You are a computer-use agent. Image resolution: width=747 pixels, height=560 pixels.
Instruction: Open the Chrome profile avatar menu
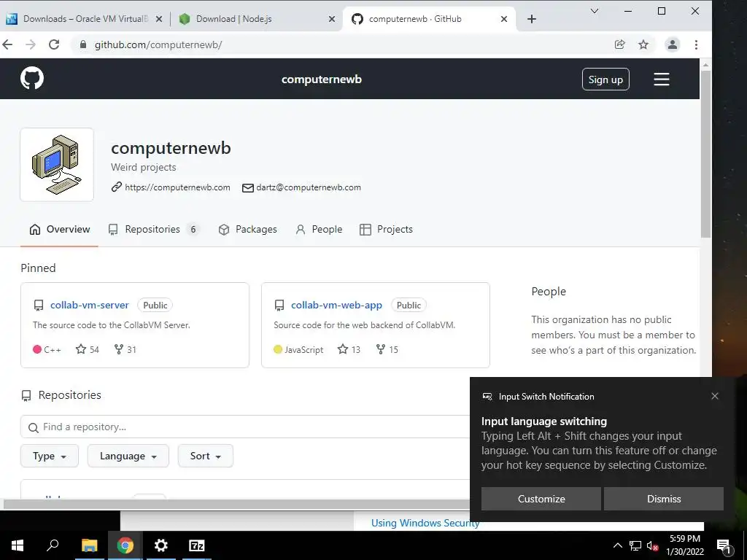(672, 44)
